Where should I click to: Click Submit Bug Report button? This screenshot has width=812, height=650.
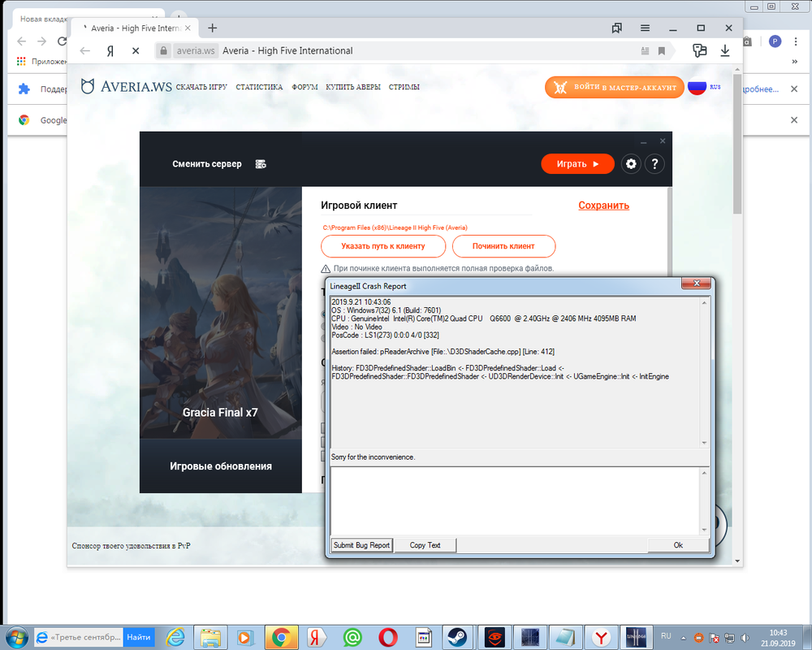click(361, 545)
